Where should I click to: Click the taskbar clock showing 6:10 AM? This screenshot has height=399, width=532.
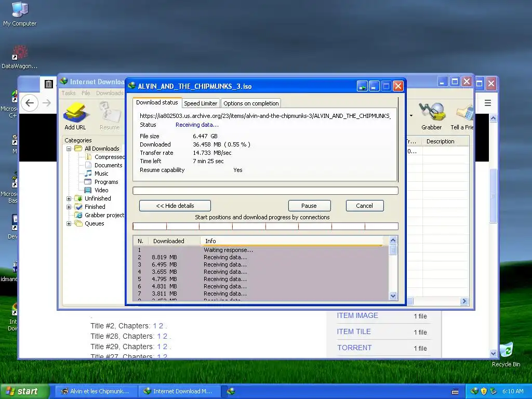[513, 391]
